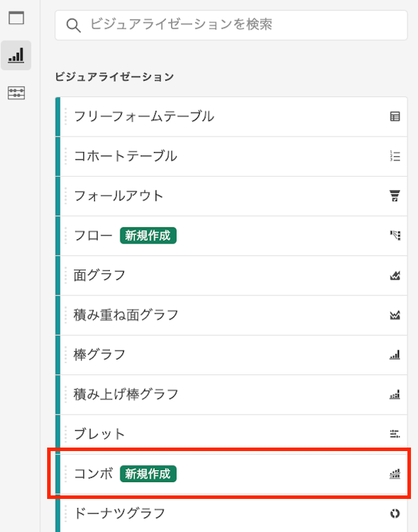The image size is (418, 532).
Task: Click the コンボ combo chart icon
Action: [395, 474]
